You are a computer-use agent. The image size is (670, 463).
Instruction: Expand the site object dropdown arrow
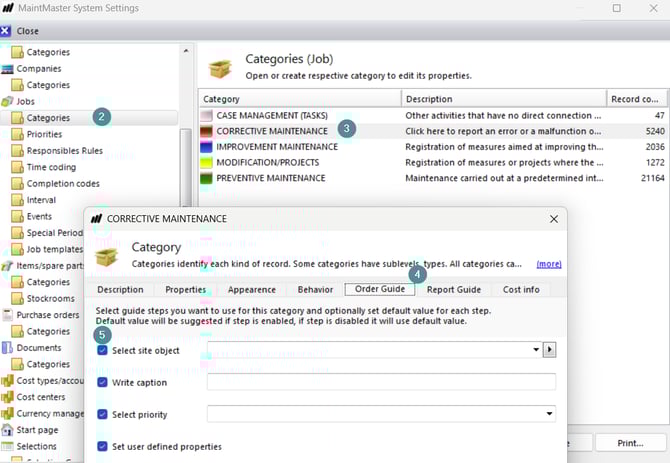click(x=536, y=350)
